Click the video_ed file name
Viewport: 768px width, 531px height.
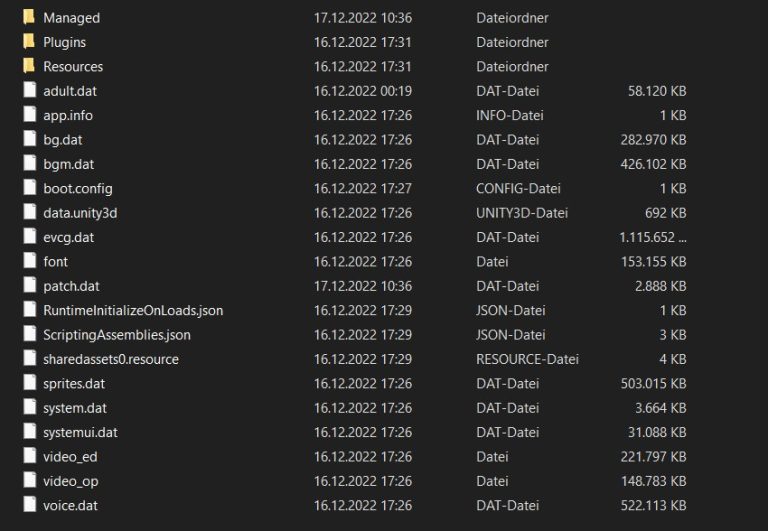tap(70, 457)
